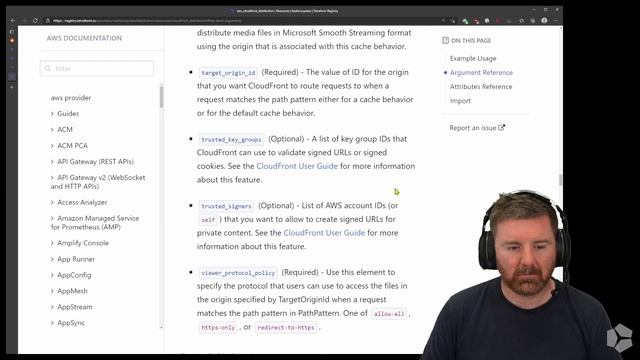Open the browser profile avatar
The height and width of the screenshot is (360, 640).
pyautogui.click(x=544, y=20)
